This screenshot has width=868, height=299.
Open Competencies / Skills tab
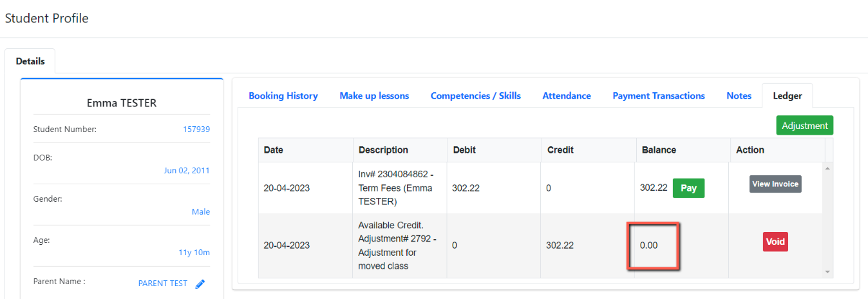tap(476, 95)
